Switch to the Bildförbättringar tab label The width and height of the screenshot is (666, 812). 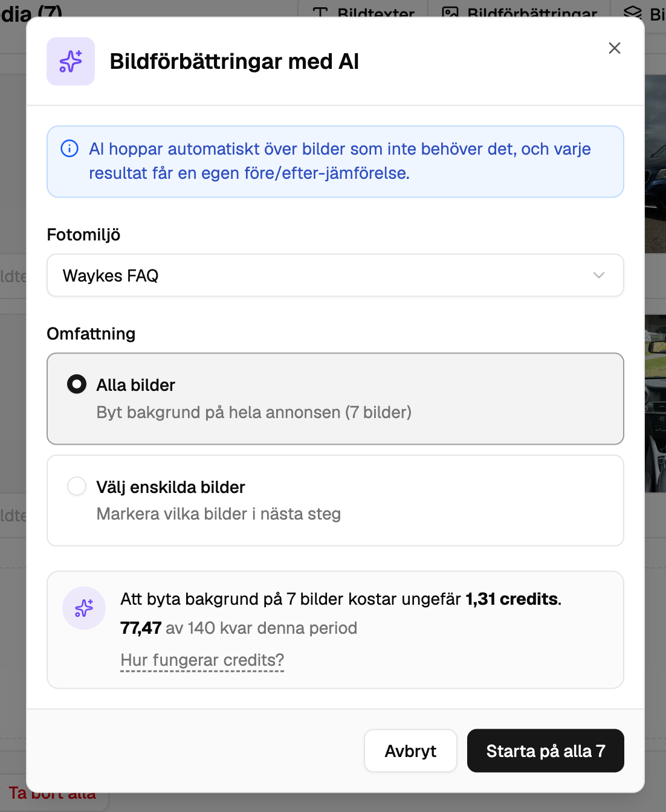532,13
